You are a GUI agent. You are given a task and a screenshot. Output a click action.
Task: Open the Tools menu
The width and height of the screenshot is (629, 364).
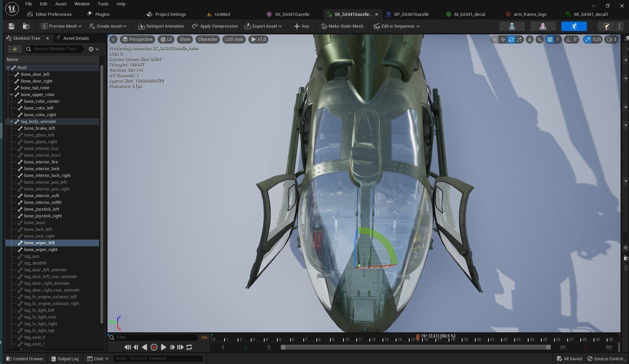coord(103,4)
